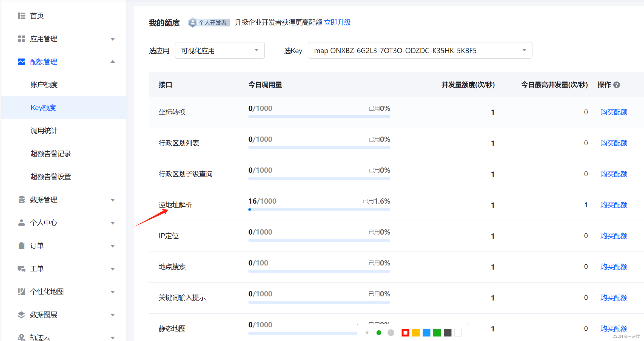Click 购买配额 for 行政区划列表
This screenshot has height=341, width=644.
pos(614,143)
